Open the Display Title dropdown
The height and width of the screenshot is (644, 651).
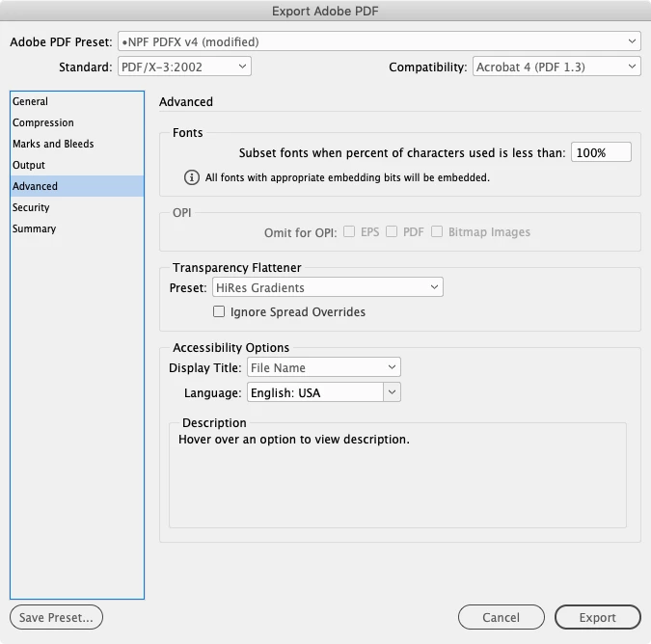click(324, 367)
